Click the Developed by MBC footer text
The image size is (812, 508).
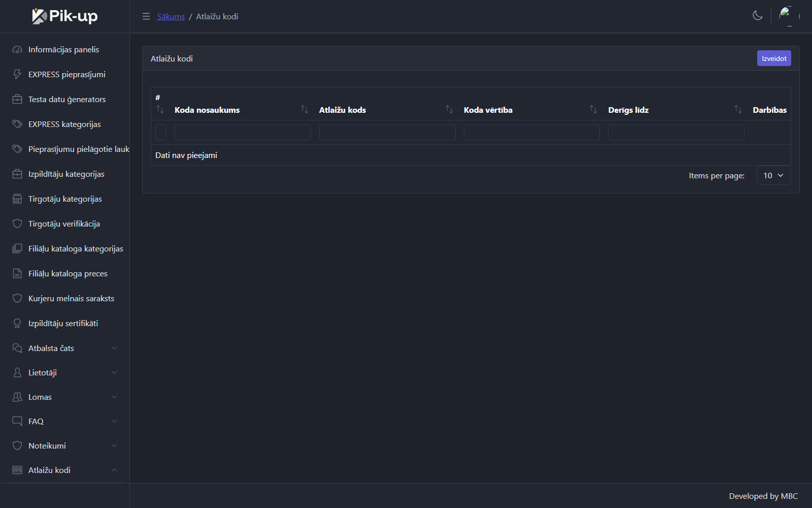[763, 496]
